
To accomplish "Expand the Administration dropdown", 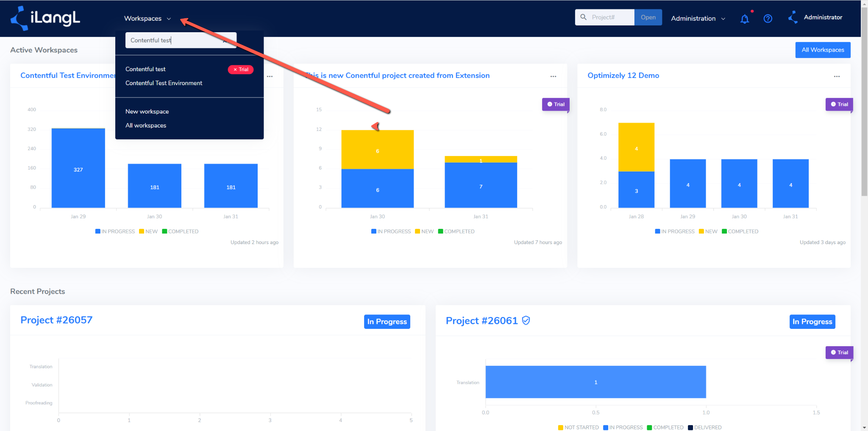I will point(698,19).
